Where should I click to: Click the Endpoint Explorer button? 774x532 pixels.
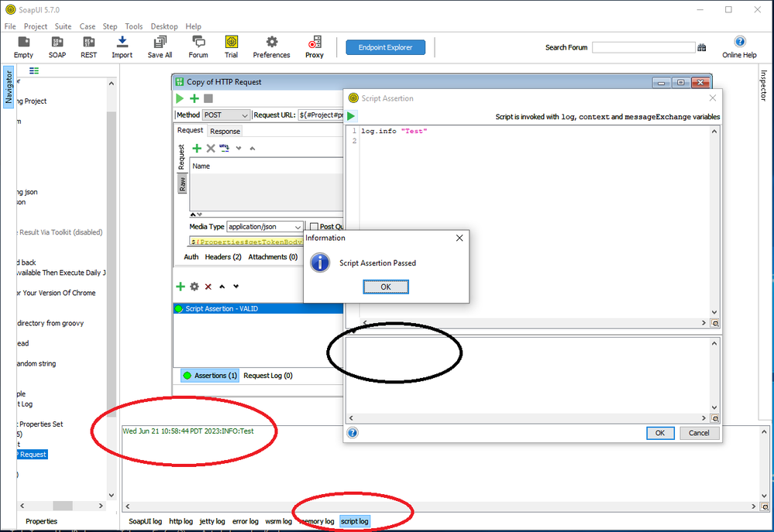point(386,47)
